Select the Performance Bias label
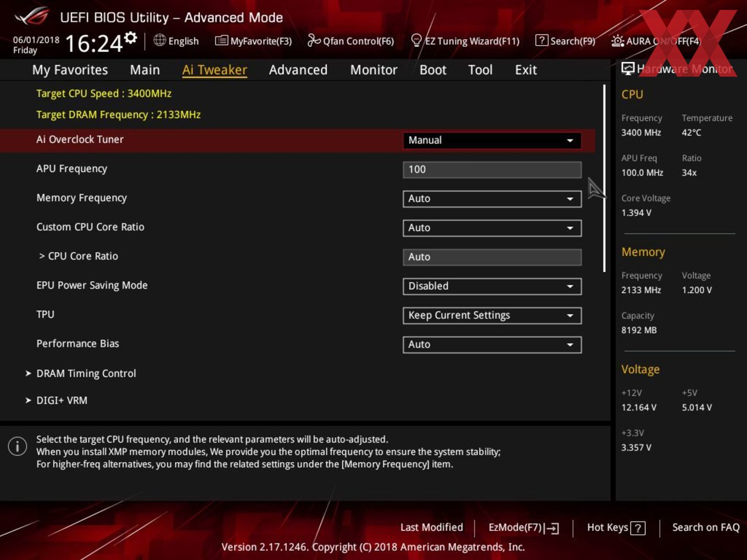747x560 pixels. (77, 343)
